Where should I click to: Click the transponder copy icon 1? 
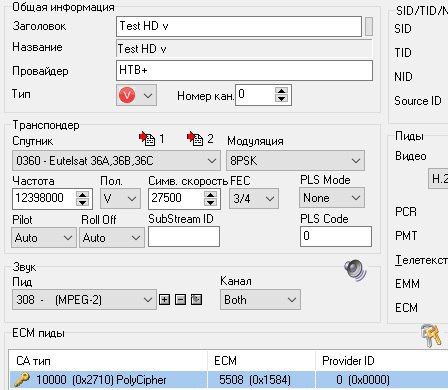(147, 138)
